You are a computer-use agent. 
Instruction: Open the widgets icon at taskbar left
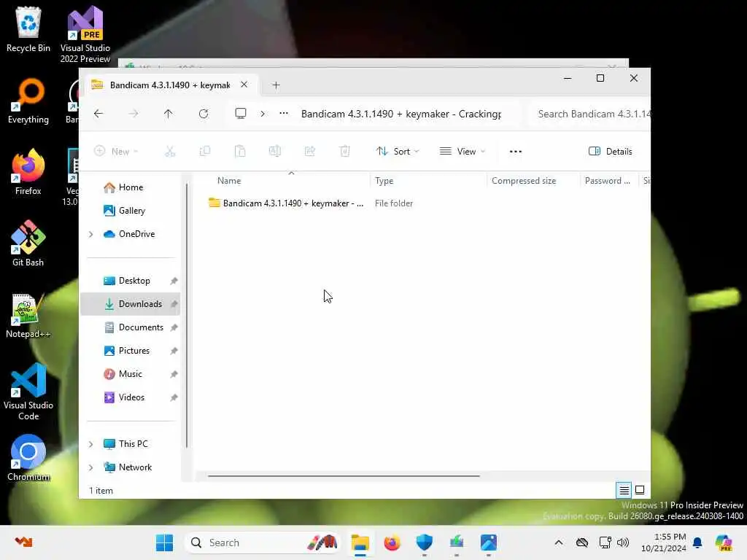pyautogui.click(x=23, y=542)
